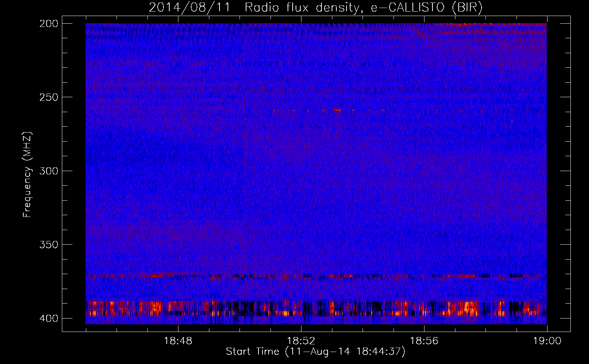Click the 'Frequency (MHZ)' axis label
This screenshot has height=364, width=589.
coord(27,174)
